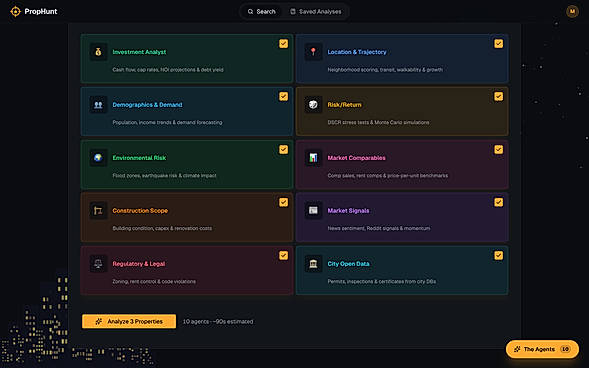Select the Construction Scope title
Screen dimensions: 589x368
pos(140,211)
